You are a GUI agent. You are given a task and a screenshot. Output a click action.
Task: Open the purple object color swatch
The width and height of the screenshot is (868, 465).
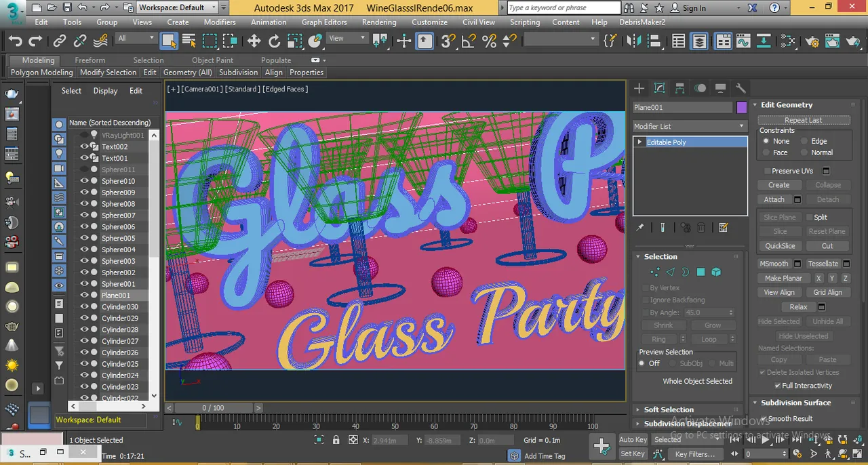tap(741, 107)
